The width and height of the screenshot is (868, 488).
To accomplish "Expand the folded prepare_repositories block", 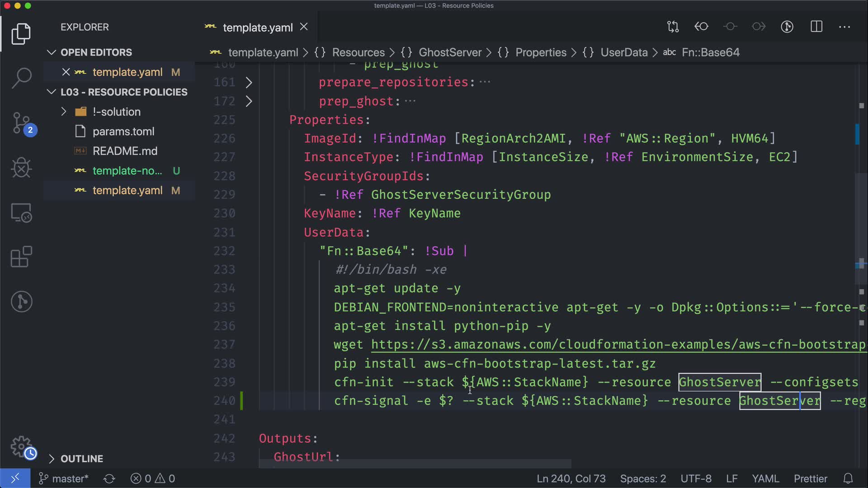I will [249, 82].
